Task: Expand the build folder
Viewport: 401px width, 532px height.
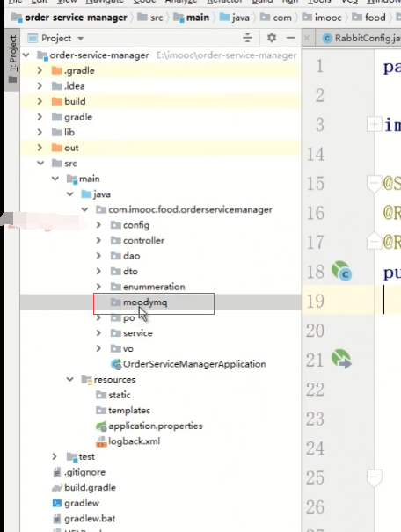Action: point(40,101)
